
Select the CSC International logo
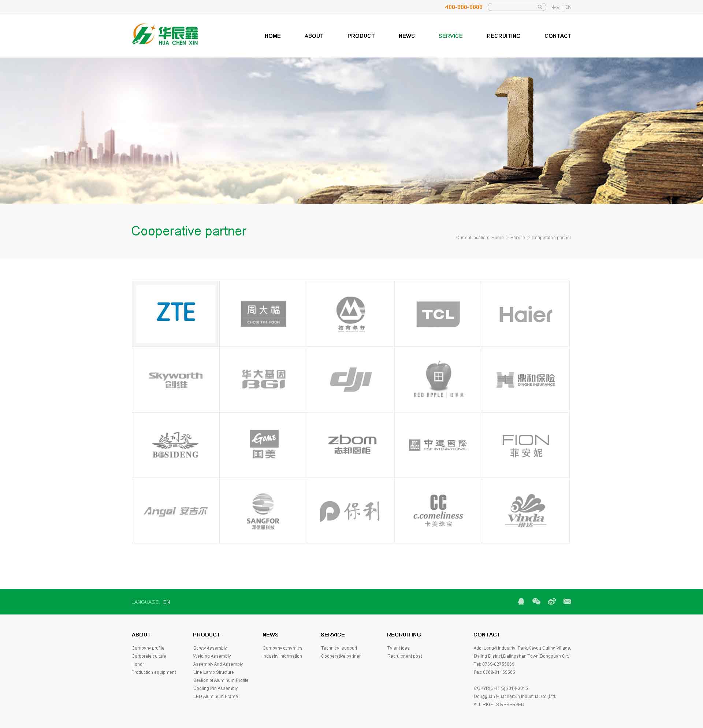[438, 445]
